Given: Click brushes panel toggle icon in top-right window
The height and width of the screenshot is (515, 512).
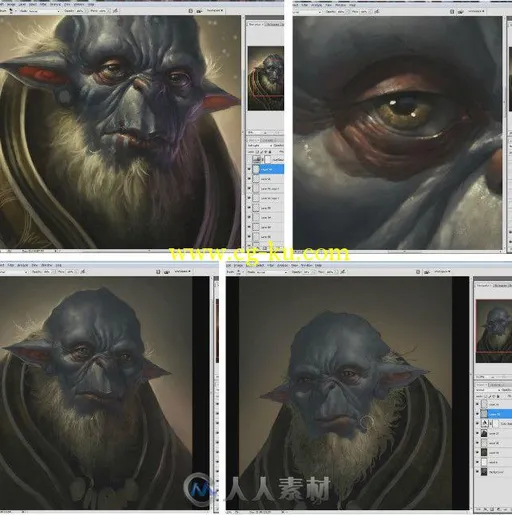Looking at the screenshot, I should (452, 11).
